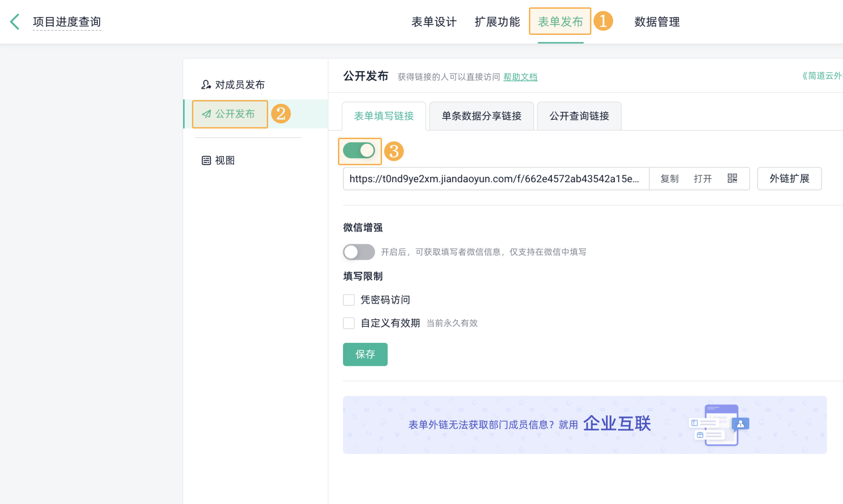Click the form URL input field
Image resolution: width=843 pixels, height=504 pixels.
496,179
